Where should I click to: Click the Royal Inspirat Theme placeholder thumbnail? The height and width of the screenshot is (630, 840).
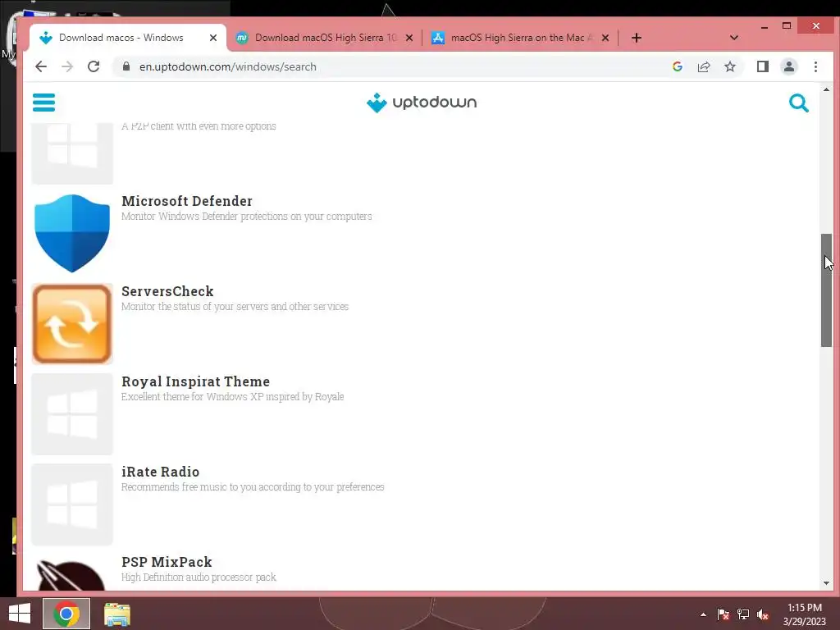tap(72, 414)
